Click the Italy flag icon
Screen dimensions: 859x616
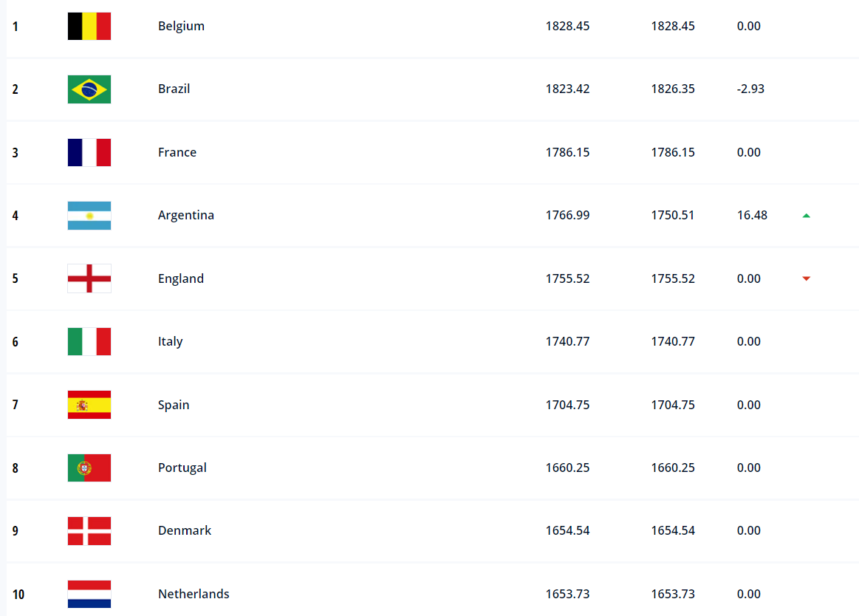click(x=89, y=342)
